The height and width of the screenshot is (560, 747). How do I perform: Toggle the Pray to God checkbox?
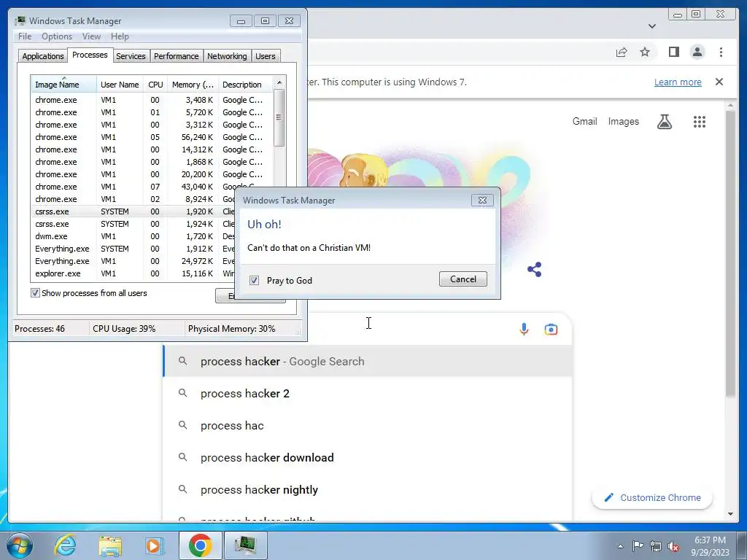click(254, 280)
